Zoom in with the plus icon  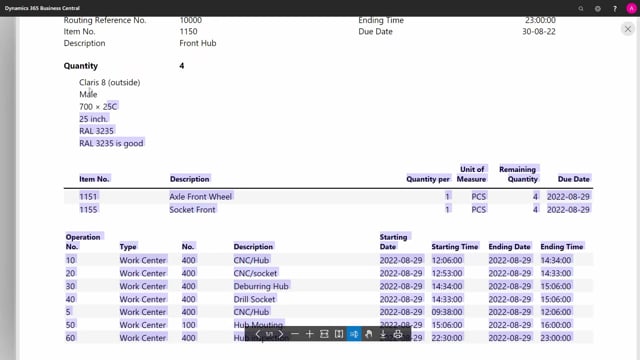point(309,334)
